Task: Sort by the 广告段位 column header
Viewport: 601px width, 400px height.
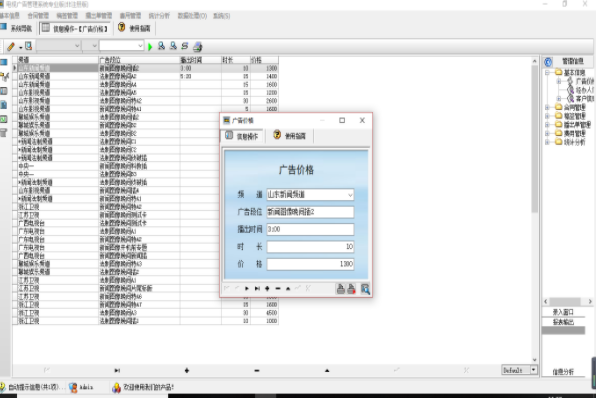Action: click(139, 60)
